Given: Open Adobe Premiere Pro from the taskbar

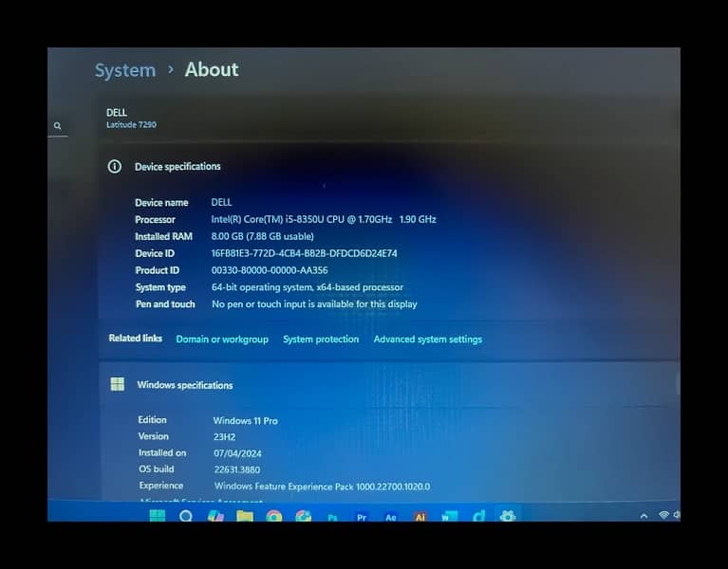Looking at the screenshot, I should click(x=362, y=517).
